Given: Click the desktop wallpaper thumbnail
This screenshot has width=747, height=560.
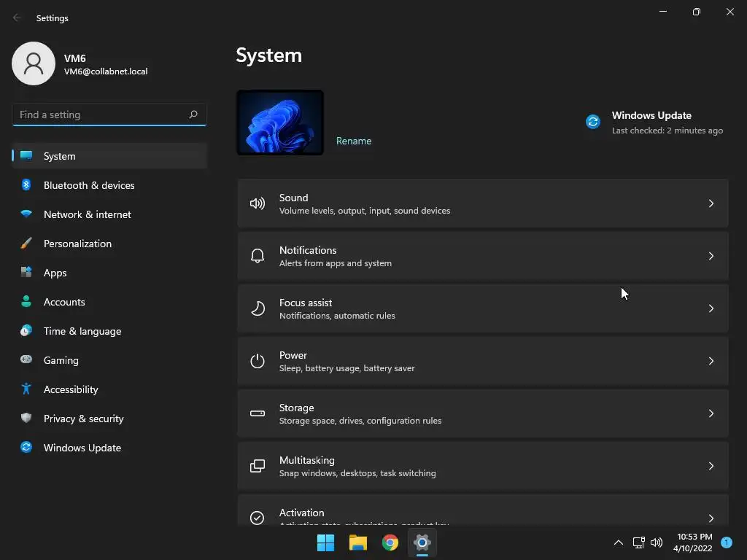Looking at the screenshot, I should coord(280,122).
